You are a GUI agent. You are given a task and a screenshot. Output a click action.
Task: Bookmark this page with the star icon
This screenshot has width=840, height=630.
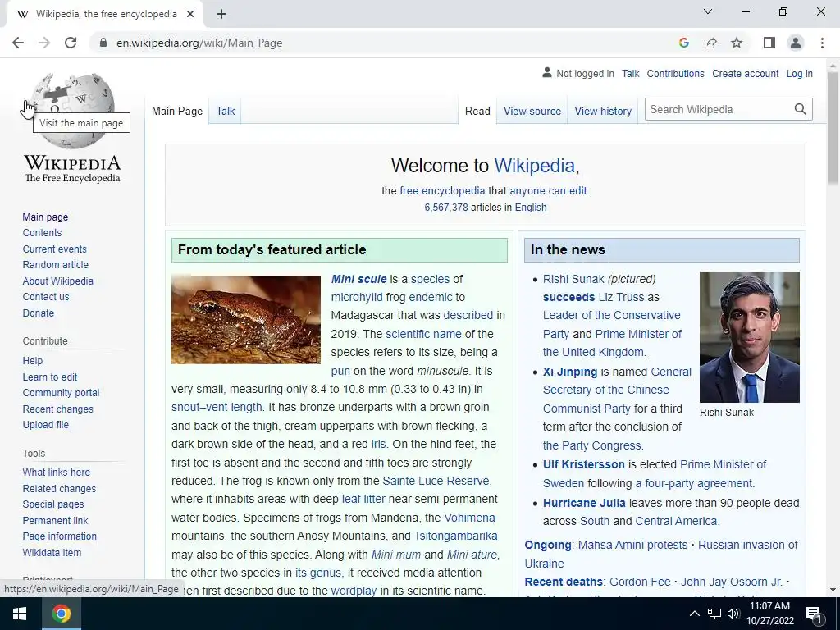[737, 43]
